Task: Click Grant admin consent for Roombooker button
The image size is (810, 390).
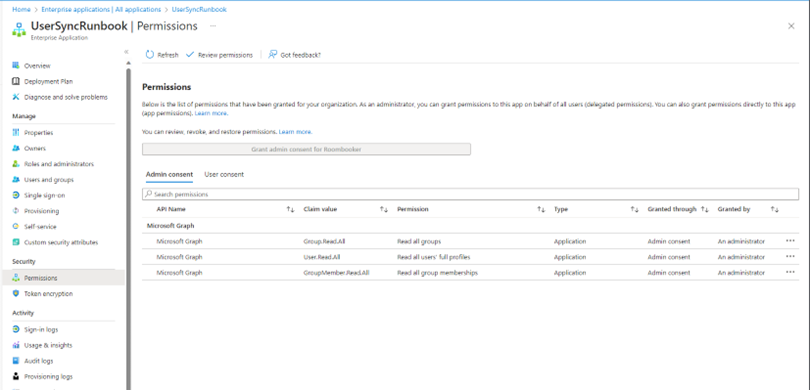Action: click(306, 149)
